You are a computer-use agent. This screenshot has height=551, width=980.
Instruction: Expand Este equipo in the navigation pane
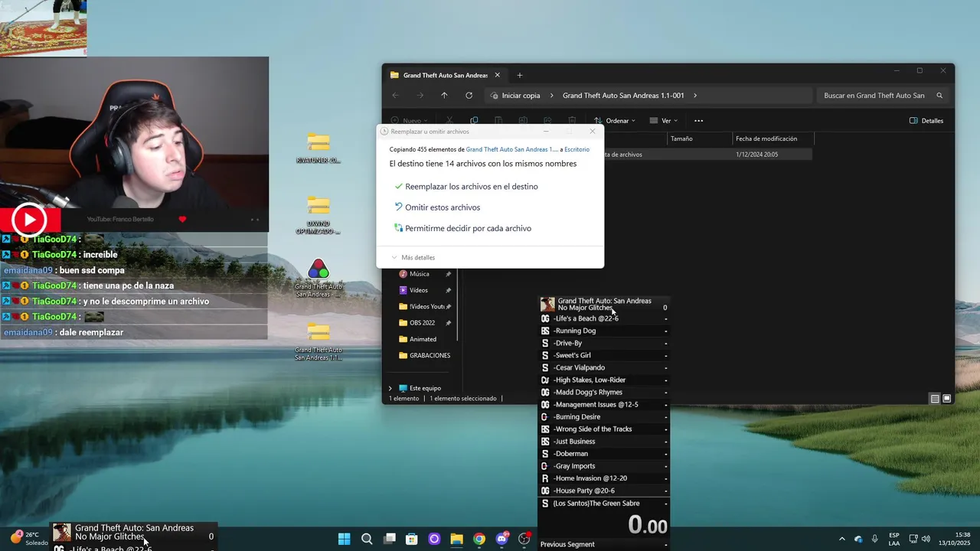click(x=390, y=388)
